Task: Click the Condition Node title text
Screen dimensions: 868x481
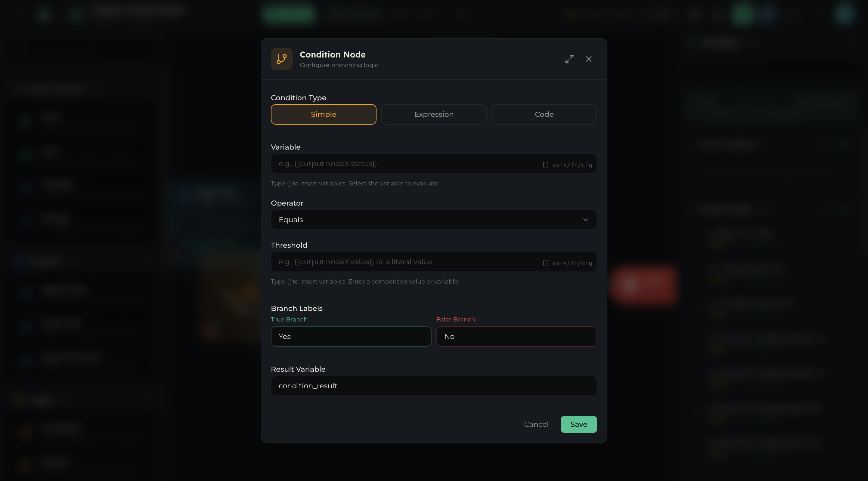Action: (333, 54)
